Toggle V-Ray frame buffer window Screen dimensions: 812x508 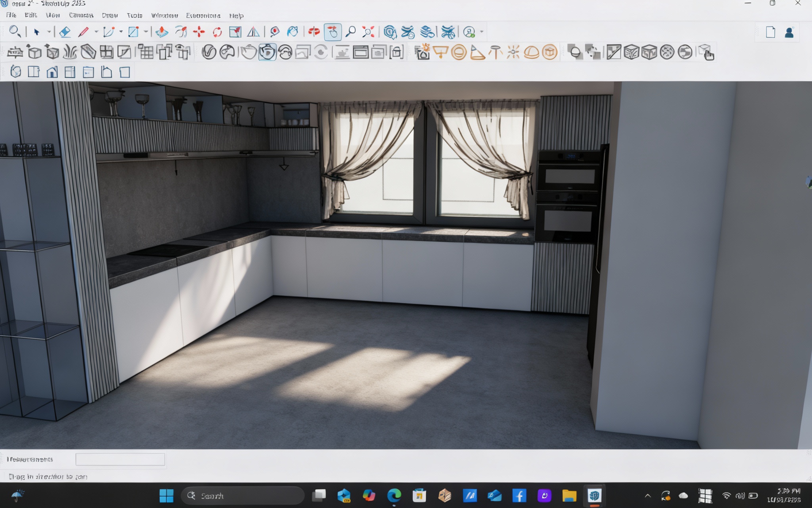click(360, 52)
